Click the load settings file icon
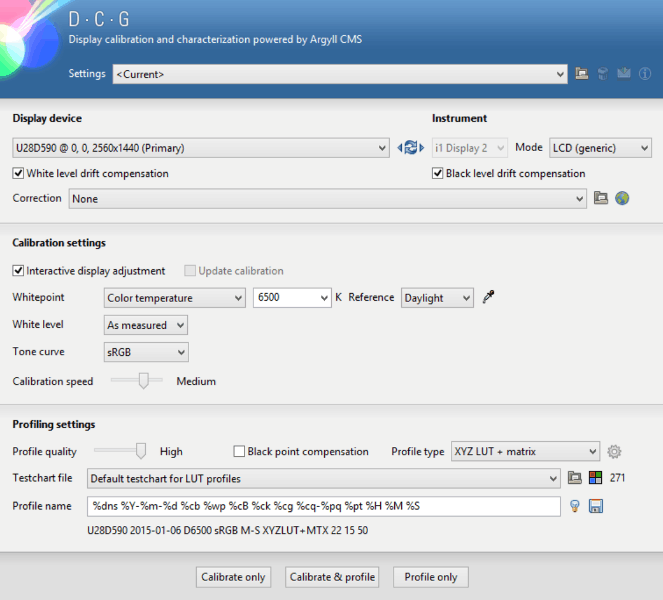 581,74
